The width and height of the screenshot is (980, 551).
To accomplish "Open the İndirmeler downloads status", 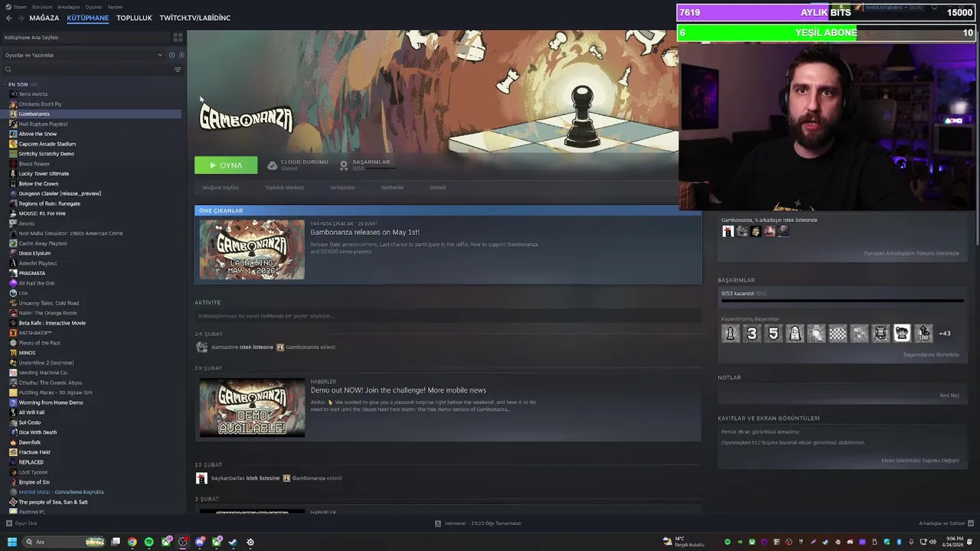I will pyautogui.click(x=478, y=523).
